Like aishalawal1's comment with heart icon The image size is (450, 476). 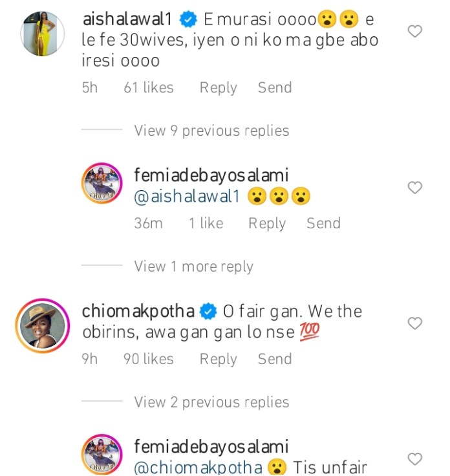(414, 31)
